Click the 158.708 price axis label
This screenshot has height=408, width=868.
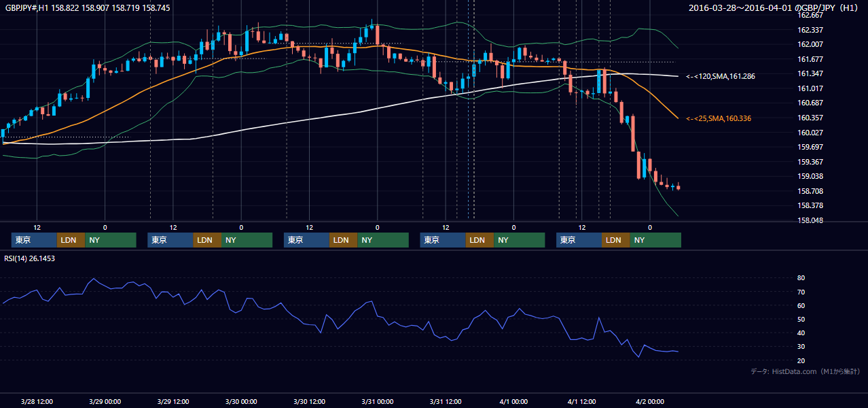click(x=810, y=191)
